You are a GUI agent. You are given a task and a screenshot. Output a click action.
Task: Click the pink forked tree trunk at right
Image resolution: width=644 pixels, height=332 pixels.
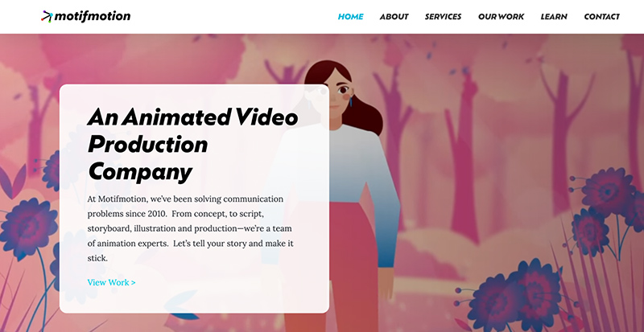(565, 135)
